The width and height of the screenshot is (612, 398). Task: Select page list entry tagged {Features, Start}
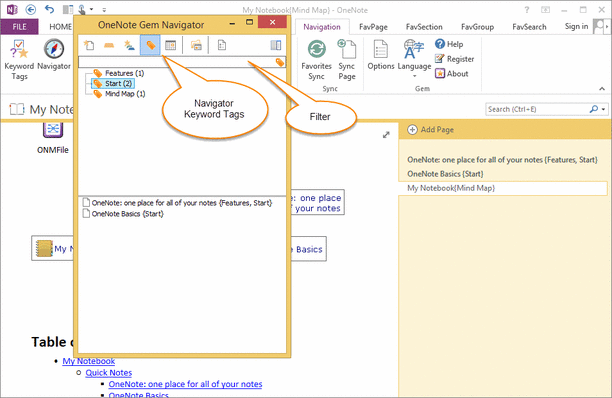point(502,160)
